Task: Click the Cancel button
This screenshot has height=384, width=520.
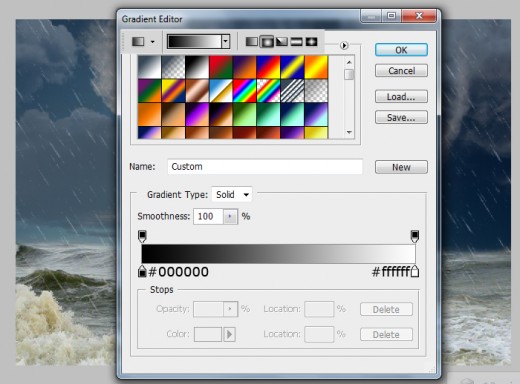Action: [401, 71]
